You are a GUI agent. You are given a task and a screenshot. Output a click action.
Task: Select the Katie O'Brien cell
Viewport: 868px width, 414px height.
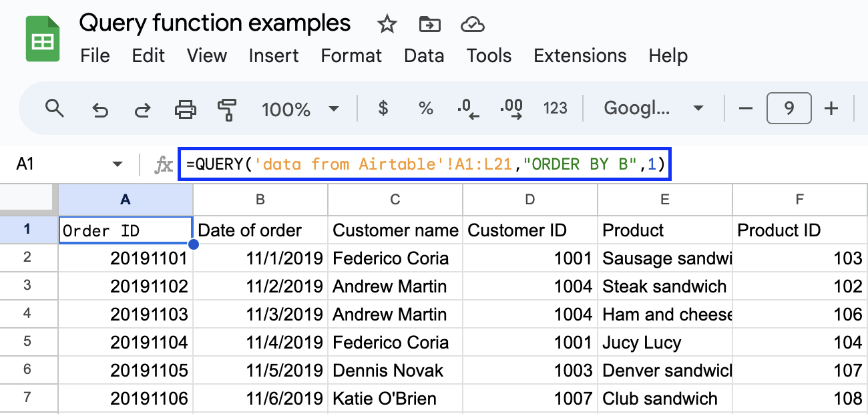coord(395,398)
